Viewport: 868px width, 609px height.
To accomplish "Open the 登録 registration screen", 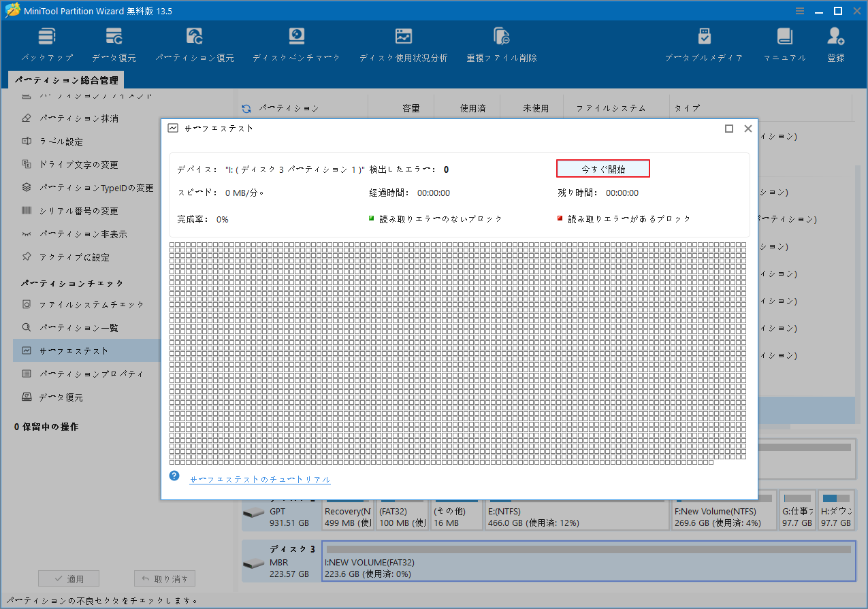I will (835, 43).
